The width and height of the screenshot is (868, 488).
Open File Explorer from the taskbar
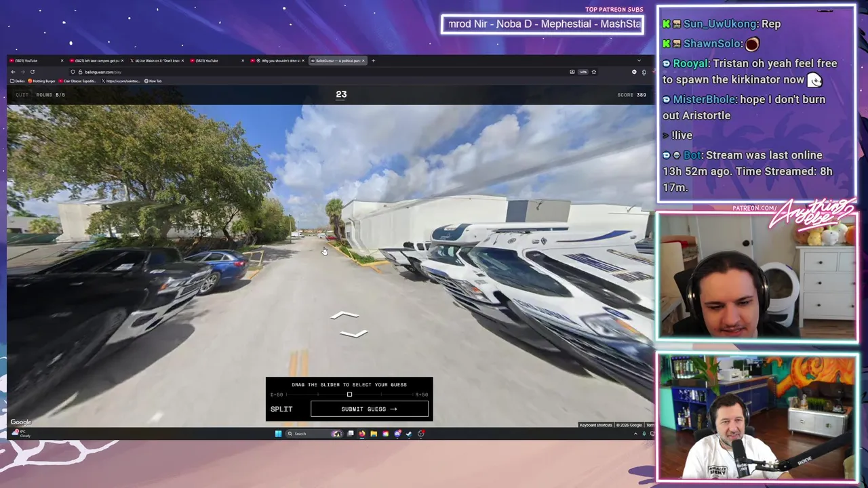(373, 434)
